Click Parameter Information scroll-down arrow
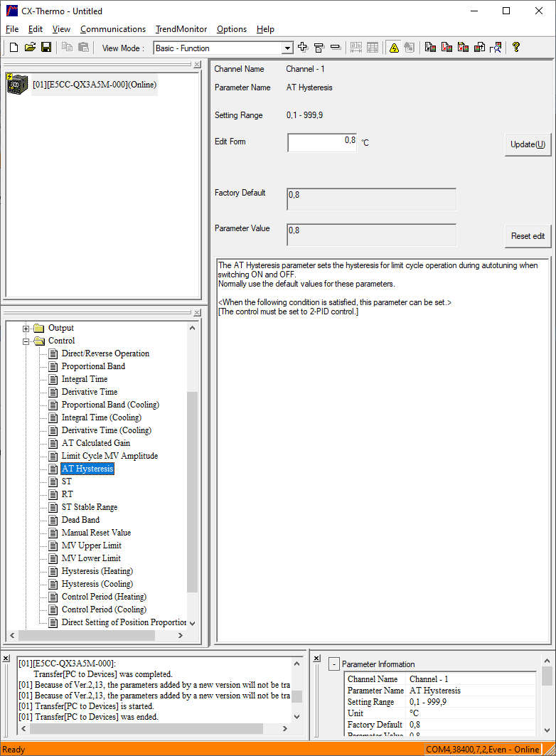 [x=547, y=730]
